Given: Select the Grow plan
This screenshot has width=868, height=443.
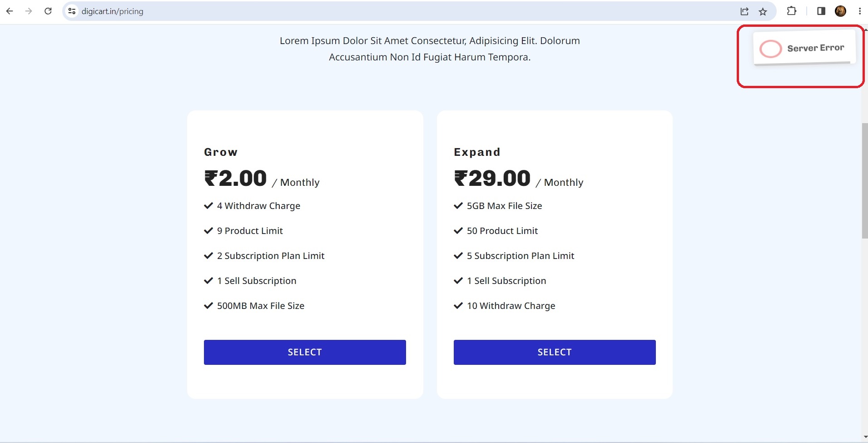Looking at the screenshot, I should click(305, 352).
